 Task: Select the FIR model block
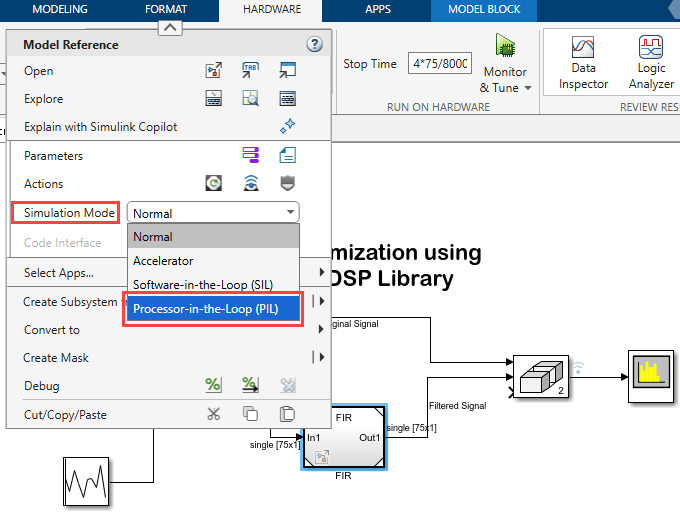(343, 437)
